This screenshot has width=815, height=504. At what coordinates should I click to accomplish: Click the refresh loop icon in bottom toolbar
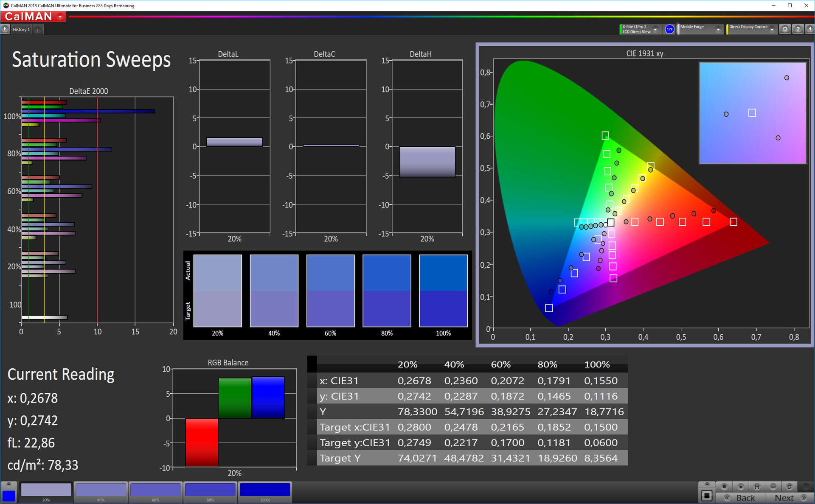click(789, 486)
